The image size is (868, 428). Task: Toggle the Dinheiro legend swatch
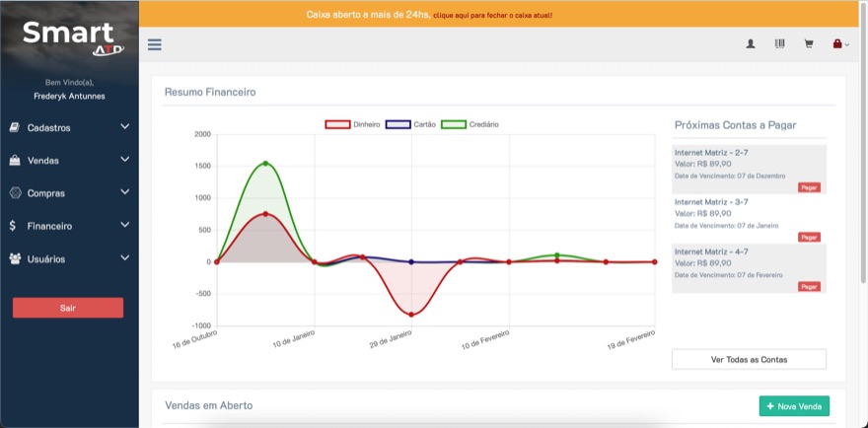337,124
